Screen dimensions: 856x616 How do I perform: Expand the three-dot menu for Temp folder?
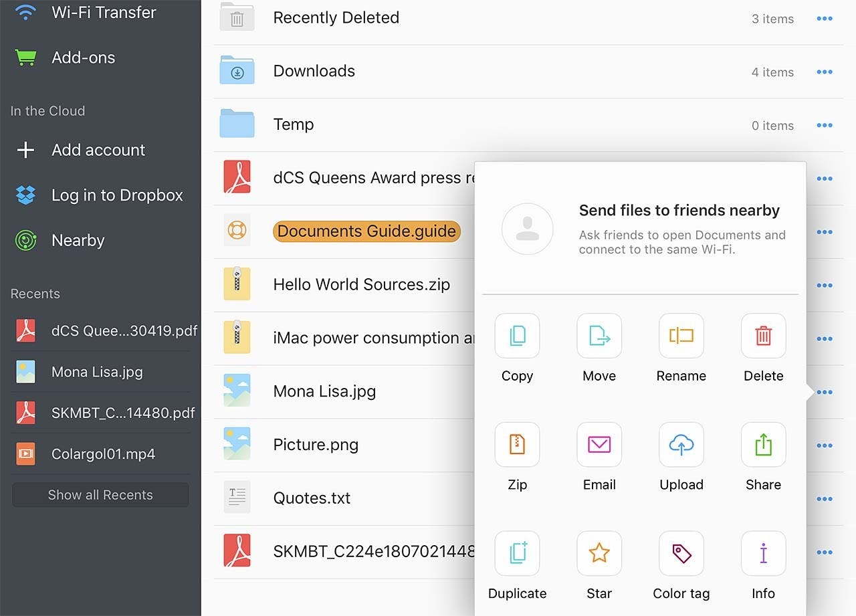coord(825,126)
